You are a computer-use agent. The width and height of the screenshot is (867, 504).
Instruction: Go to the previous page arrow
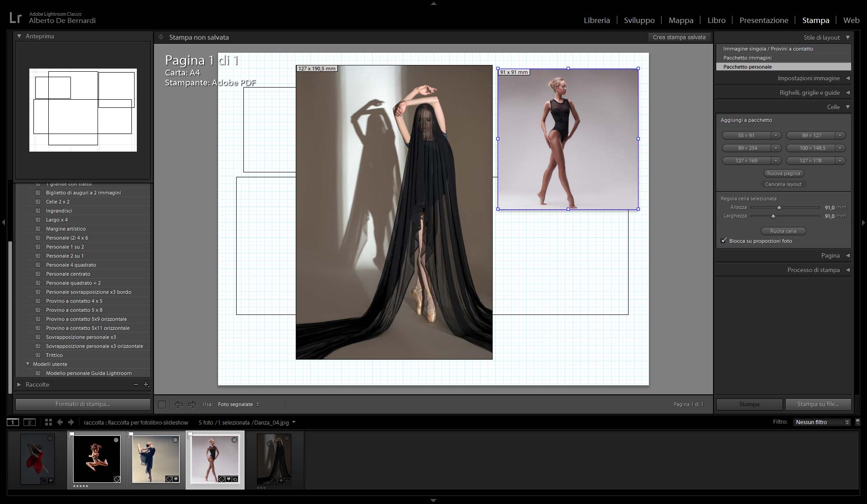click(x=178, y=404)
